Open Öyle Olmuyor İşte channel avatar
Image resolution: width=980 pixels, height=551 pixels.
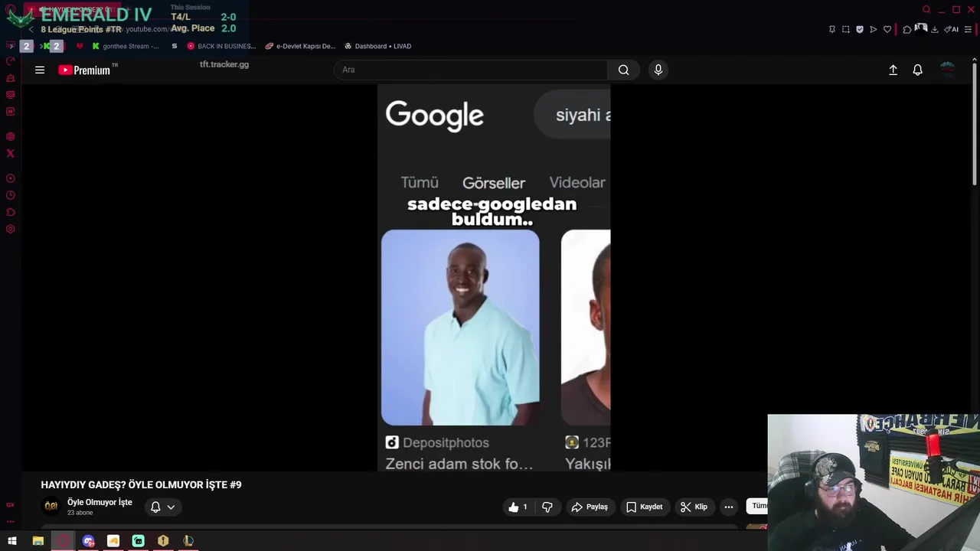point(51,507)
